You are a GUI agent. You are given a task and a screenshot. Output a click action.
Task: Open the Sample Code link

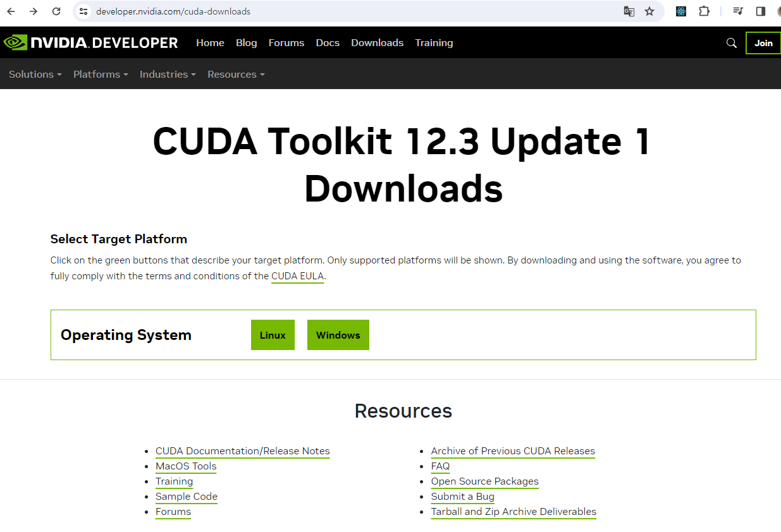pyautogui.click(x=187, y=497)
